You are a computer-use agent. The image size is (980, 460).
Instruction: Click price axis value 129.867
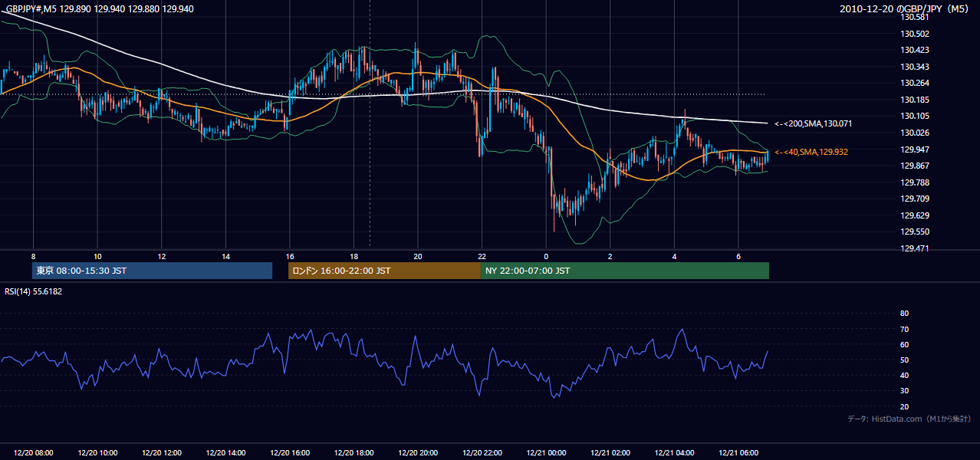point(914,166)
